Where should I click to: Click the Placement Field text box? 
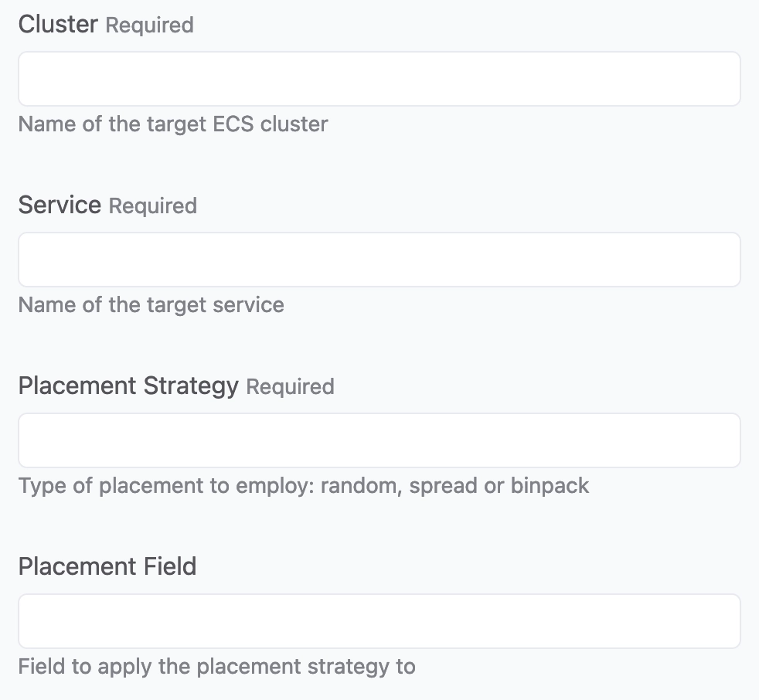(x=379, y=621)
